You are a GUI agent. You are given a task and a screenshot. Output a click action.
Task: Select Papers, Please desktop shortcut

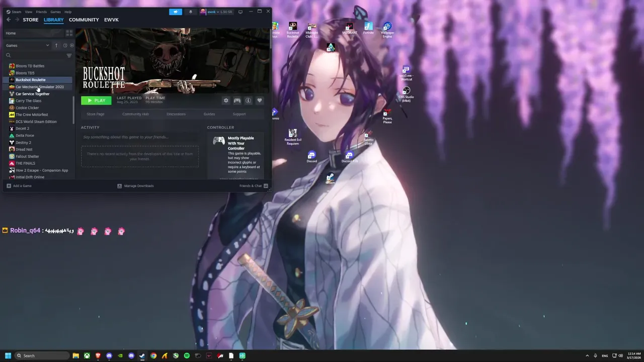coord(387,117)
